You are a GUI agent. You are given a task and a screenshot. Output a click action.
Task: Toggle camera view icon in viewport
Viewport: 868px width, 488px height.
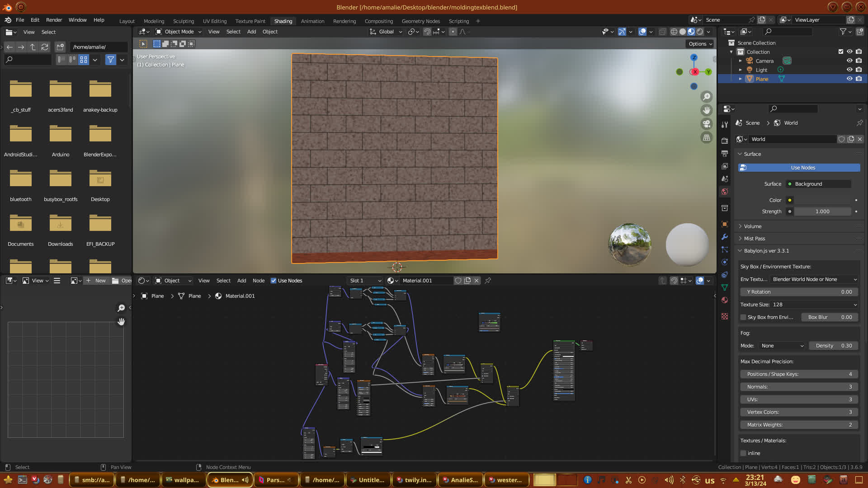click(706, 124)
